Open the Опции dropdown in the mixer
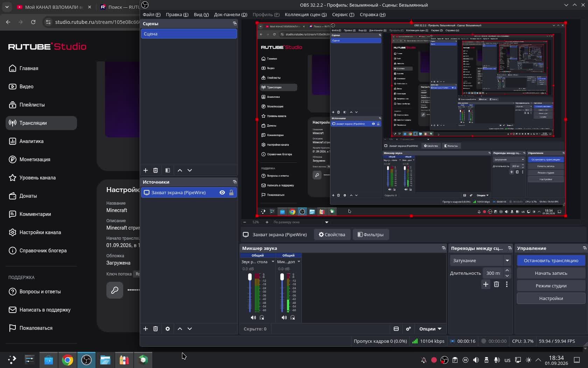This screenshot has width=588, height=368. coord(430,329)
